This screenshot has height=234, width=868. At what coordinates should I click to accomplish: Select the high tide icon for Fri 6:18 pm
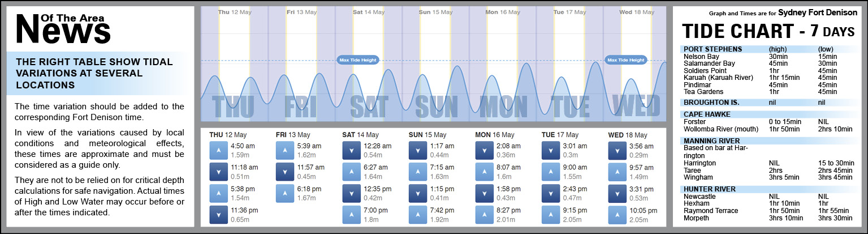285,193
